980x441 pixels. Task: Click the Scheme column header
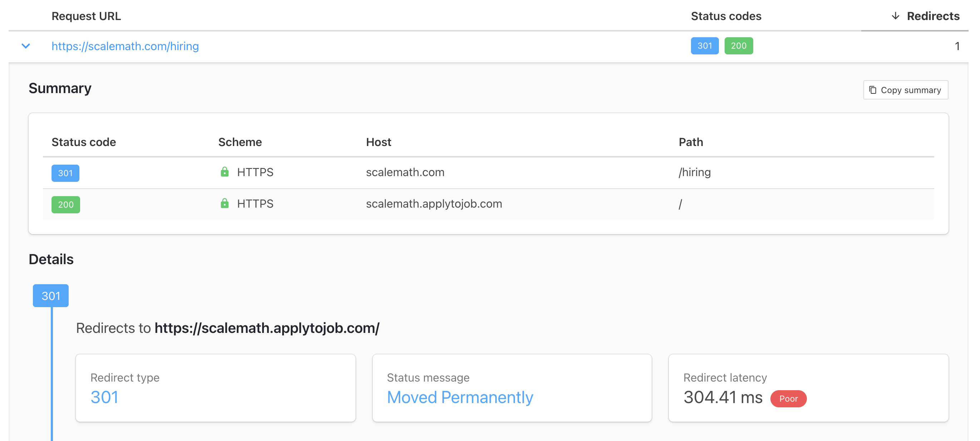[240, 142]
